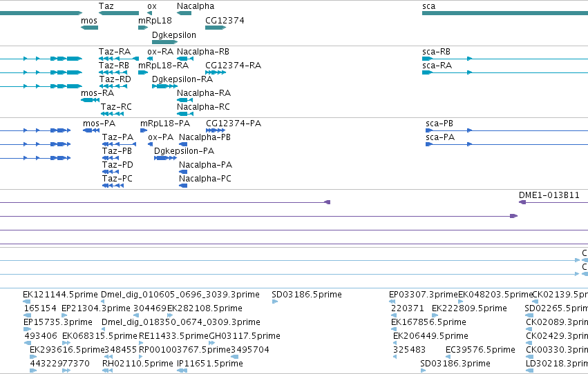Select Taz-PC protein feature
This screenshot has width=588, height=374.
point(113,186)
